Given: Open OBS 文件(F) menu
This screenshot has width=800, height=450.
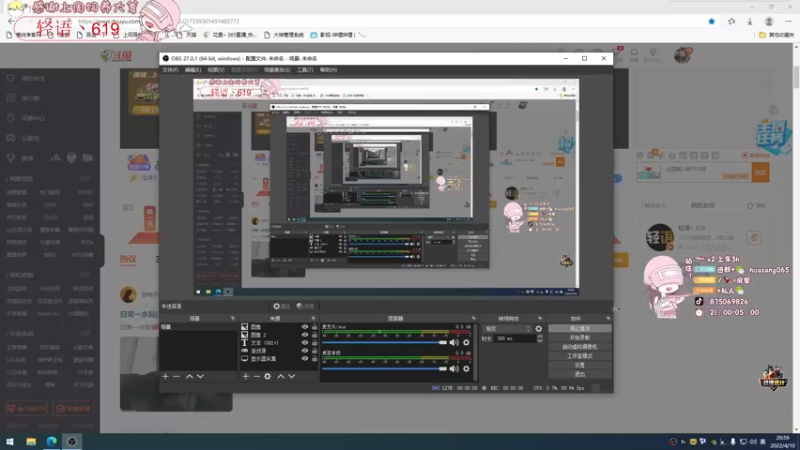Looking at the screenshot, I should click(170, 70).
